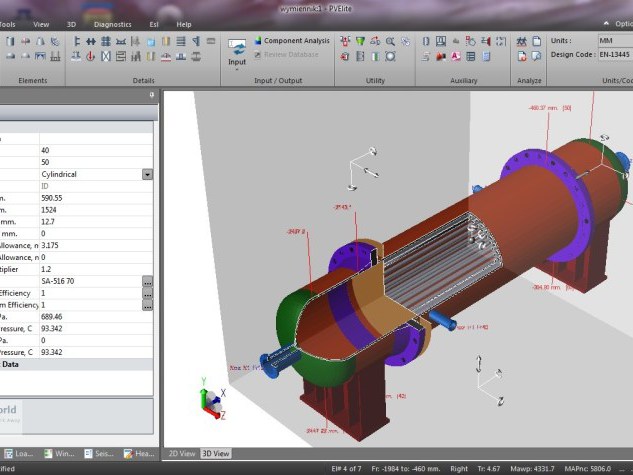Open the Design Code dropdown EN-13445
Screen dimensions: 633x475
pos(613,55)
